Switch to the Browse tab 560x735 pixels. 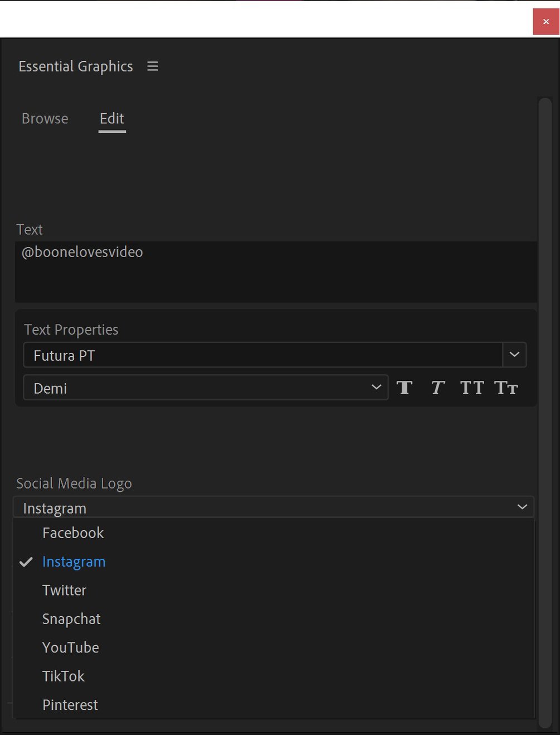click(x=45, y=119)
